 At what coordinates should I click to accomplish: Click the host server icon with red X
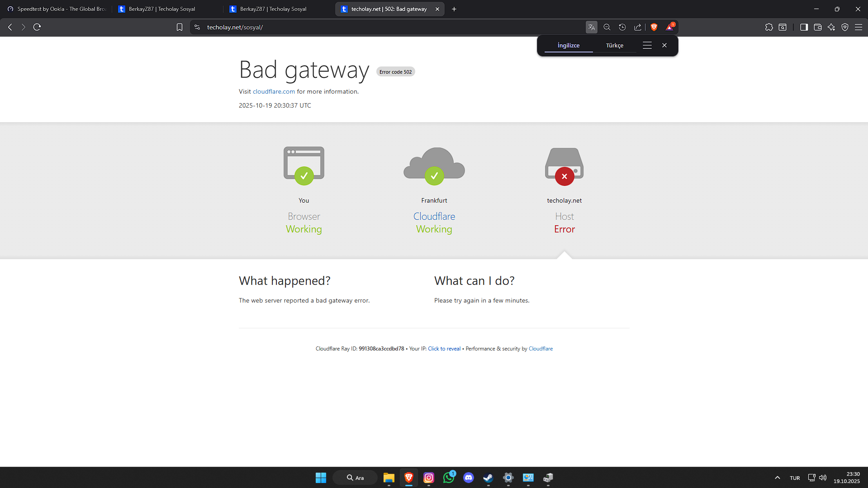click(x=564, y=166)
